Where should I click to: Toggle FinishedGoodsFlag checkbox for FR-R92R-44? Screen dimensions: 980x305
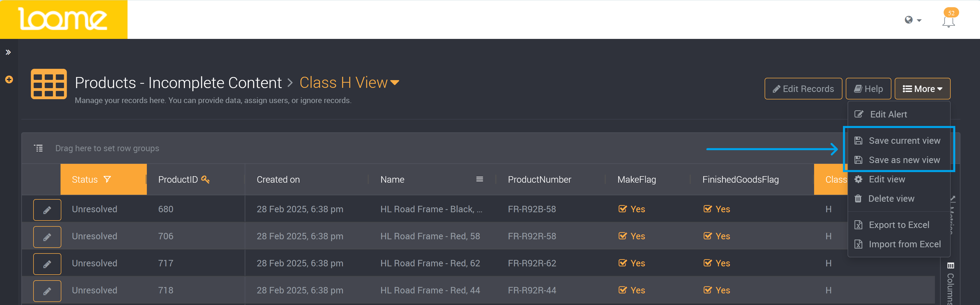click(708, 290)
